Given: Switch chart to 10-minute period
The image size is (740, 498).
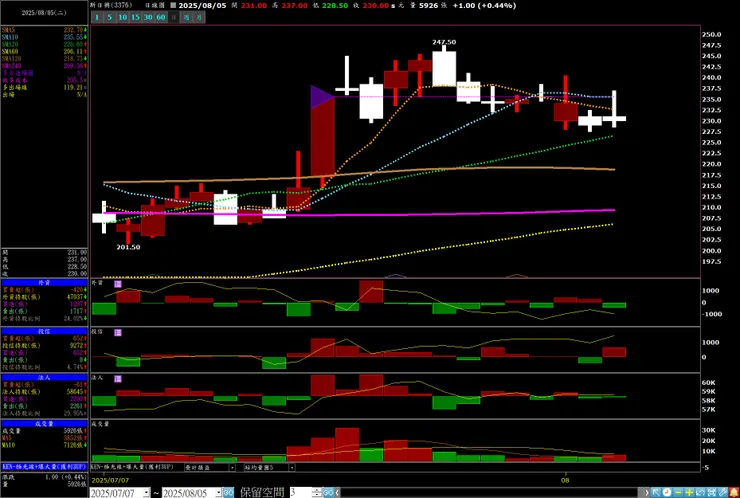Looking at the screenshot, I should (123, 17).
